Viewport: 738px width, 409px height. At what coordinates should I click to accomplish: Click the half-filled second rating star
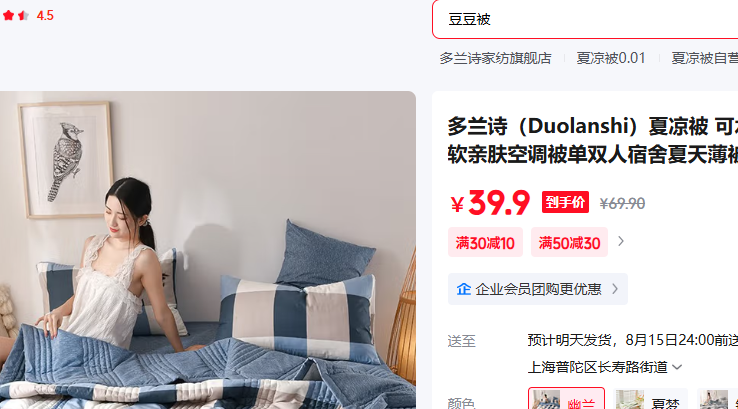tap(24, 16)
